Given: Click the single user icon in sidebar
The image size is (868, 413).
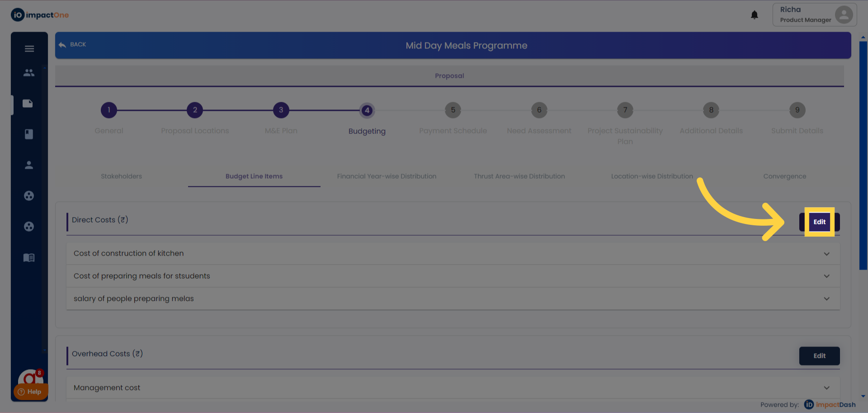Looking at the screenshot, I should (x=29, y=165).
